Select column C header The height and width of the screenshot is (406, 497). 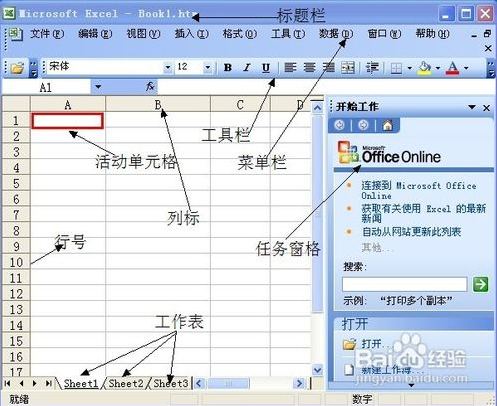pyautogui.click(x=240, y=105)
